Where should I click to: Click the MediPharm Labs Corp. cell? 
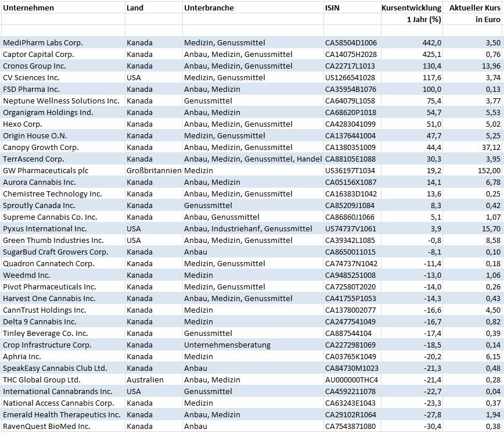click(63, 42)
